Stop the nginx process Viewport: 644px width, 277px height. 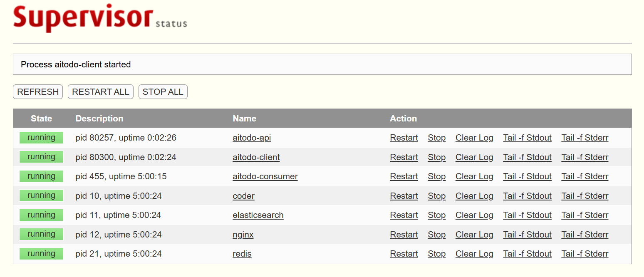pyautogui.click(x=437, y=235)
